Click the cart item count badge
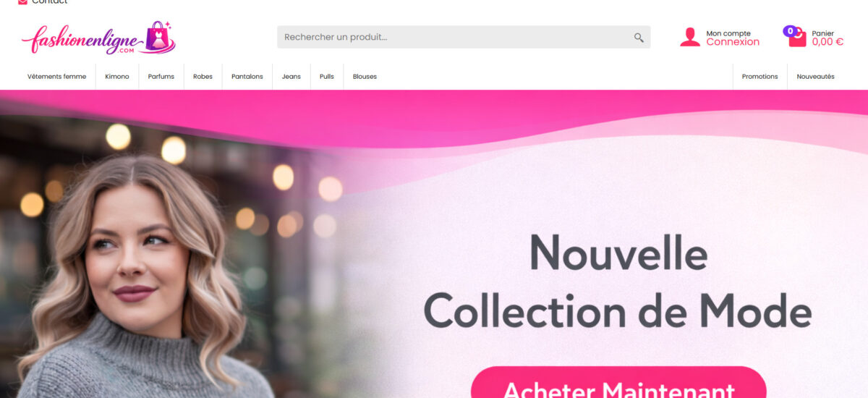The height and width of the screenshot is (398, 868). (791, 31)
